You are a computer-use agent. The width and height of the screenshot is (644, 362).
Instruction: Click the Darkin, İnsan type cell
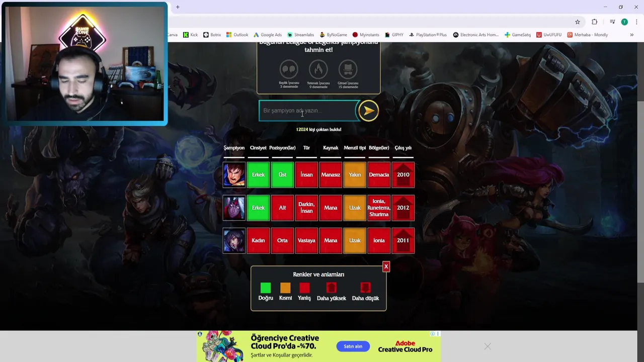click(x=306, y=208)
